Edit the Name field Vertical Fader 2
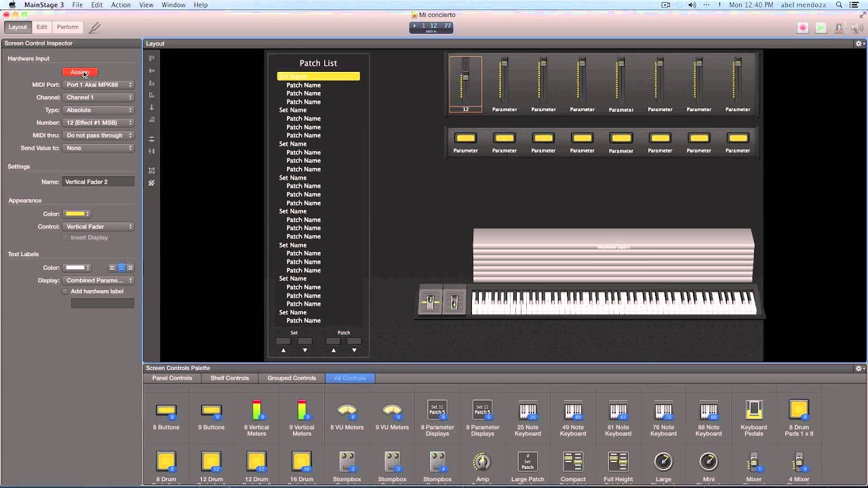The image size is (868, 488). click(98, 182)
